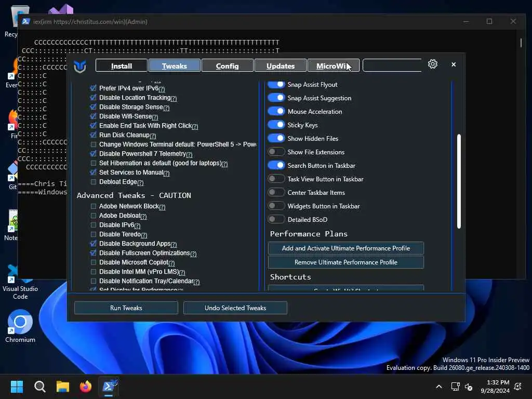The width and height of the screenshot is (532, 399).
Task: Launch File Explorer from taskbar
Action: (x=63, y=387)
